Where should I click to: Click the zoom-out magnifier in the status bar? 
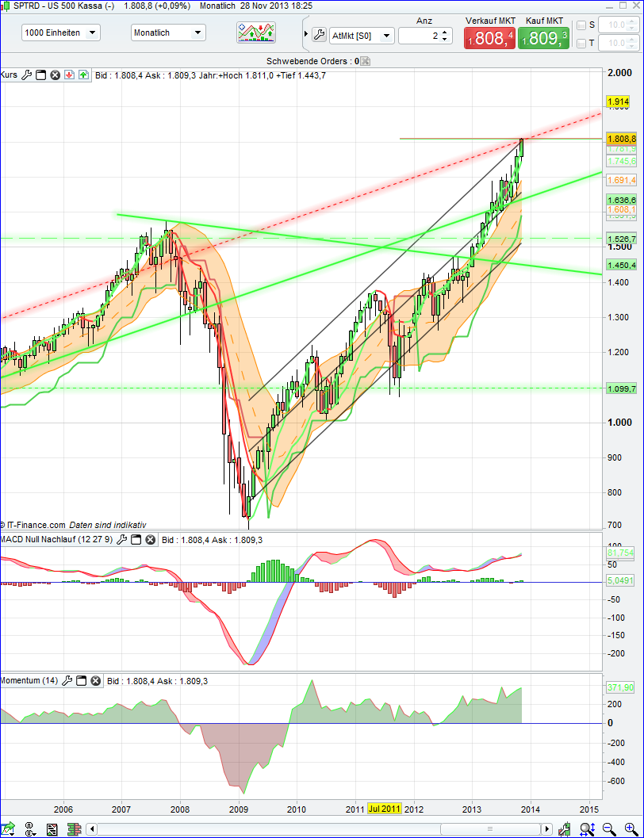tap(606, 828)
